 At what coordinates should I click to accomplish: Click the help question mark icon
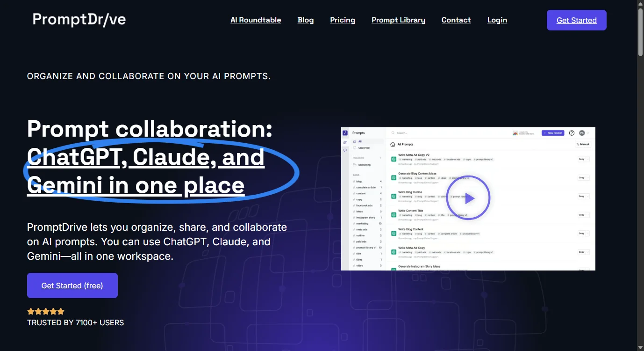[572, 133]
